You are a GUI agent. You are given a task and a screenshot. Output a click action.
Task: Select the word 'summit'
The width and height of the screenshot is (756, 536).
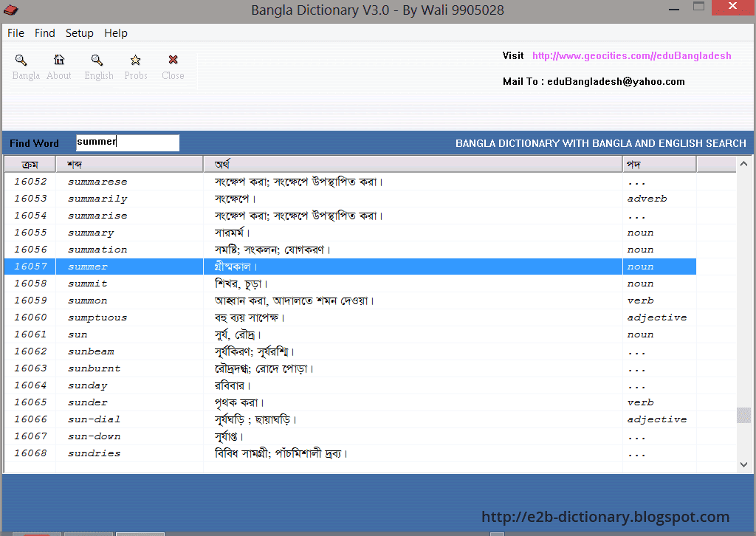click(x=88, y=284)
